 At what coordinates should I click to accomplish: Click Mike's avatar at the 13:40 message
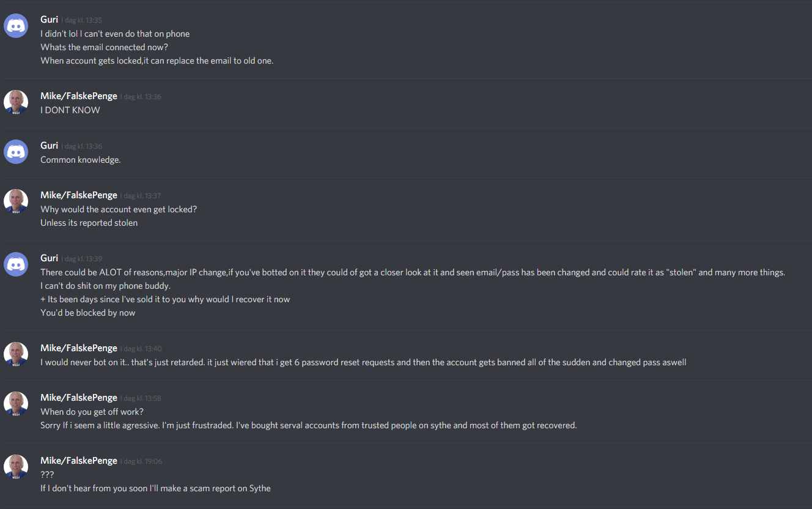16,354
